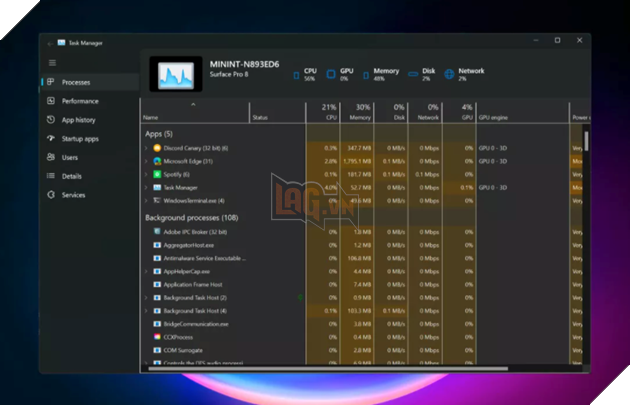
Task: Select the Performance sidebar icon
Action: click(51, 101)
